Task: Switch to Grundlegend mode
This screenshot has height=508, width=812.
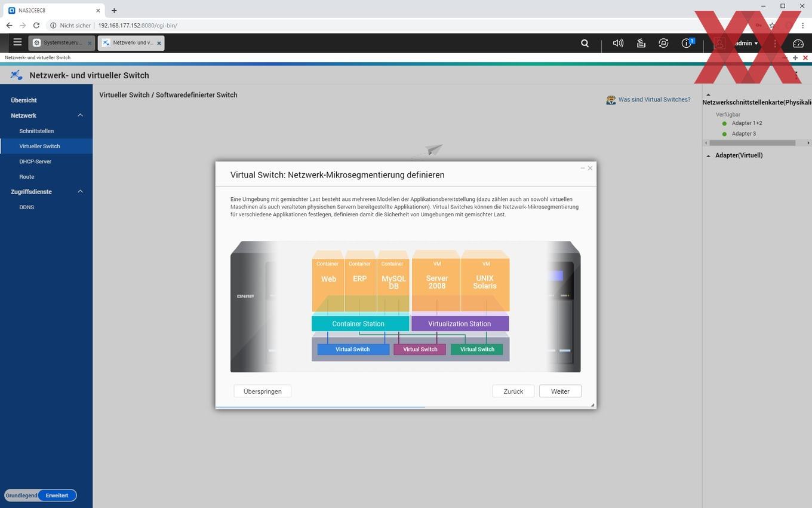Action: point(21,495)
